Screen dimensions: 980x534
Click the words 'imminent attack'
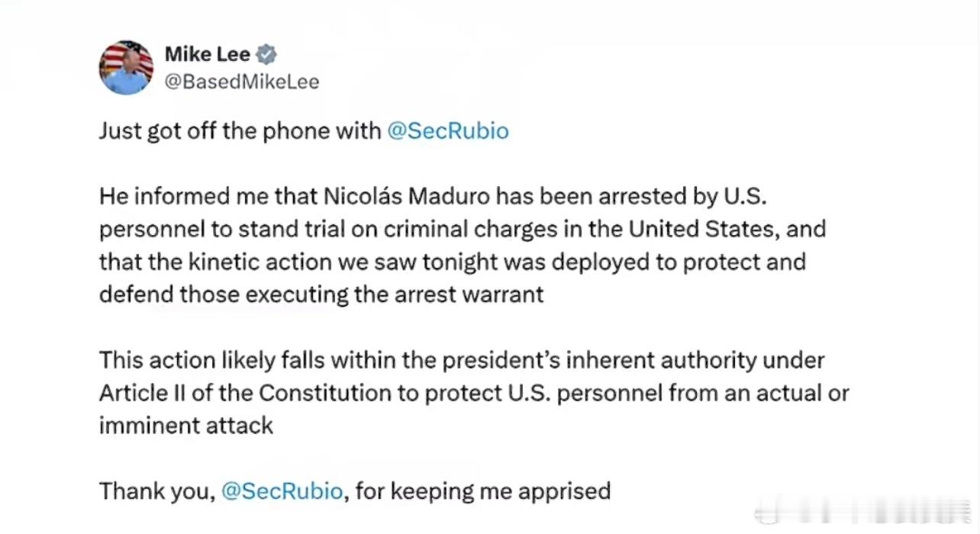point(185,425)
